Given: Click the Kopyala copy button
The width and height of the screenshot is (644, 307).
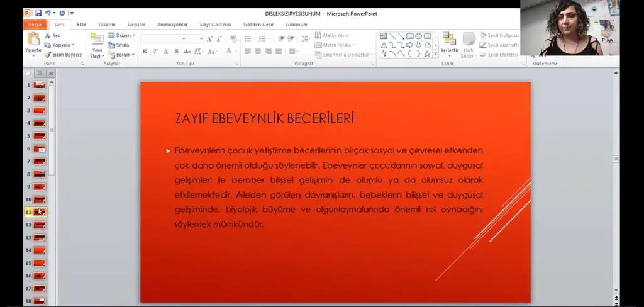Looking at the screenshot, I should pos(60,45).
